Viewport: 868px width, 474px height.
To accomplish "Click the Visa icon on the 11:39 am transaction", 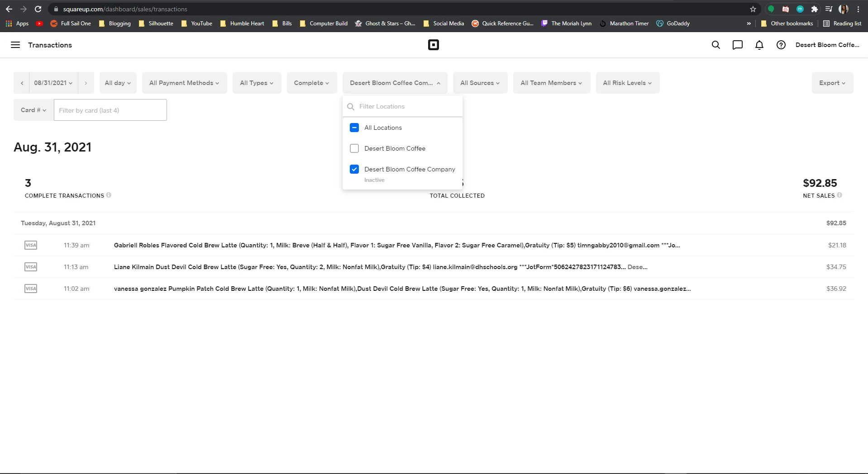I will pyautogui.click(x=31, y=245).
